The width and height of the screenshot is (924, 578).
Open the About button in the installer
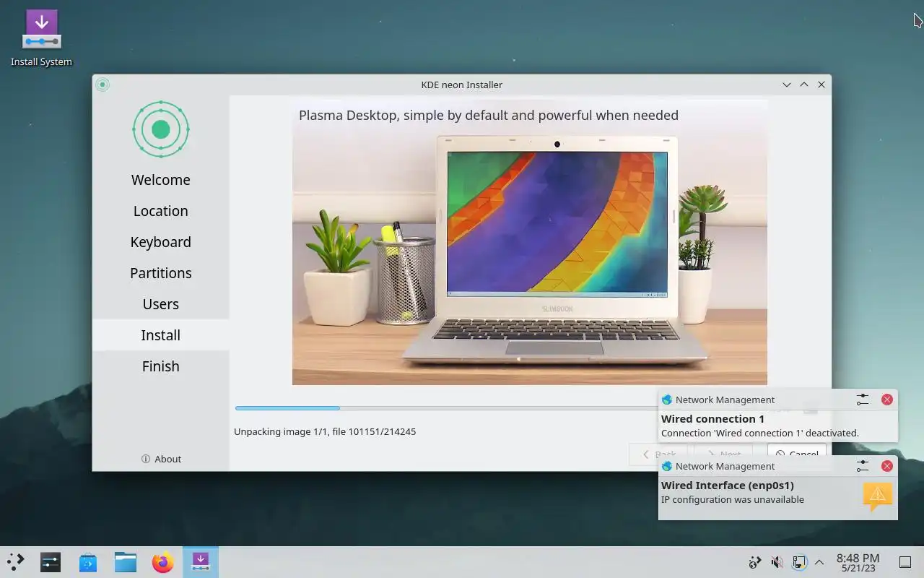pyautogui.click(x=161, y=459)
